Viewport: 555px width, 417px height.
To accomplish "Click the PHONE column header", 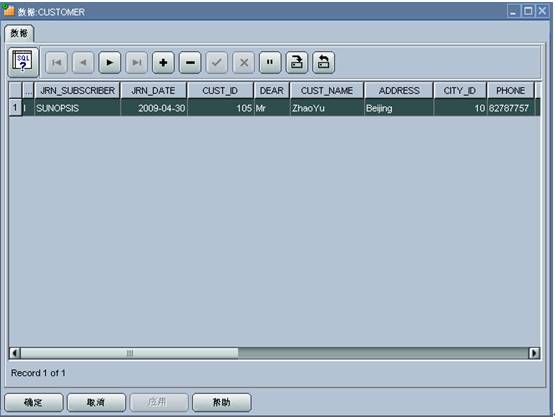I will [510, 91].
